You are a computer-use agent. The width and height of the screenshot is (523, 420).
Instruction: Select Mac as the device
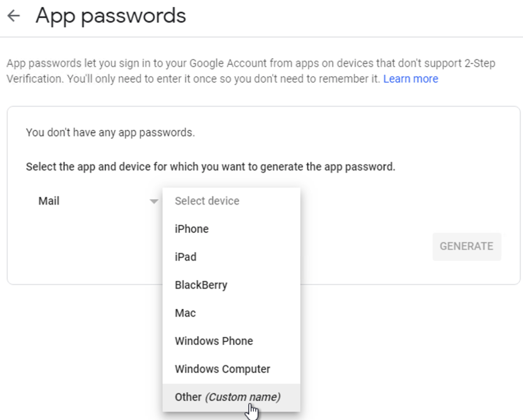coord(185,313)
